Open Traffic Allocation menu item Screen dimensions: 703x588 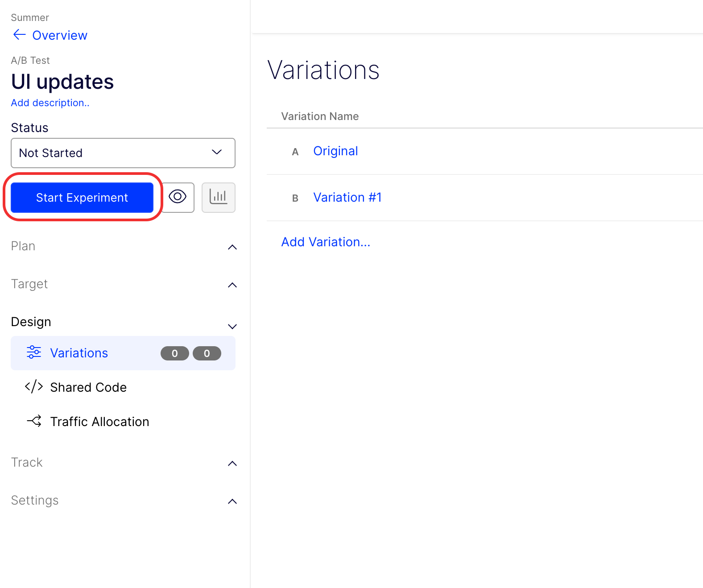click(99, 422)
